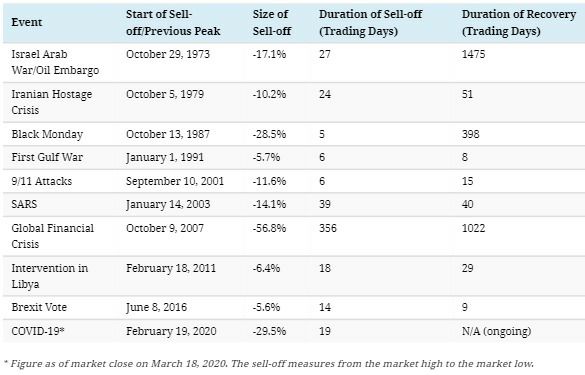Select the Size of Sell-off header

(272, 22)
